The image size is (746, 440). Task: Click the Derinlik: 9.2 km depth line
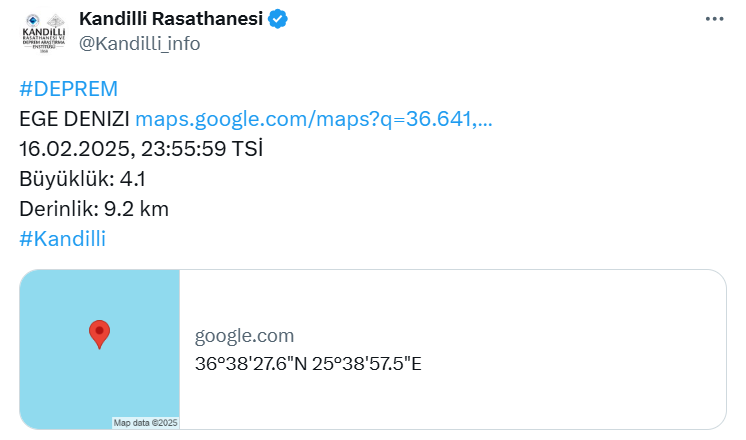coord(94,209)
